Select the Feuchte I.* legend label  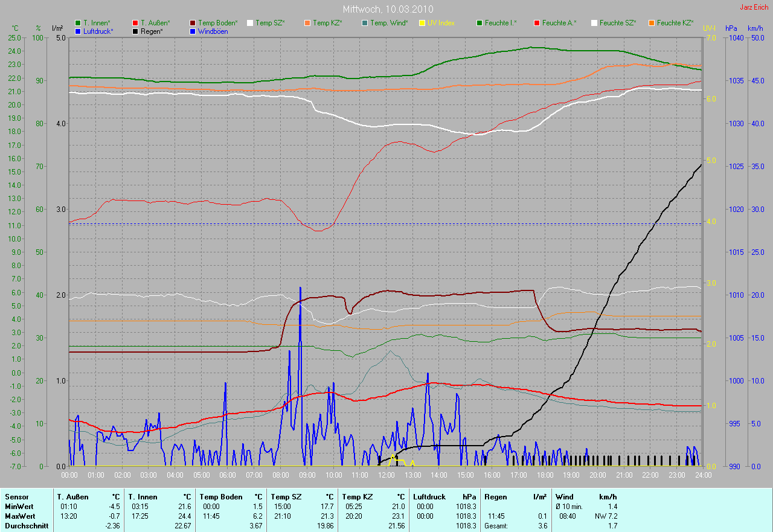coord(501,23)
